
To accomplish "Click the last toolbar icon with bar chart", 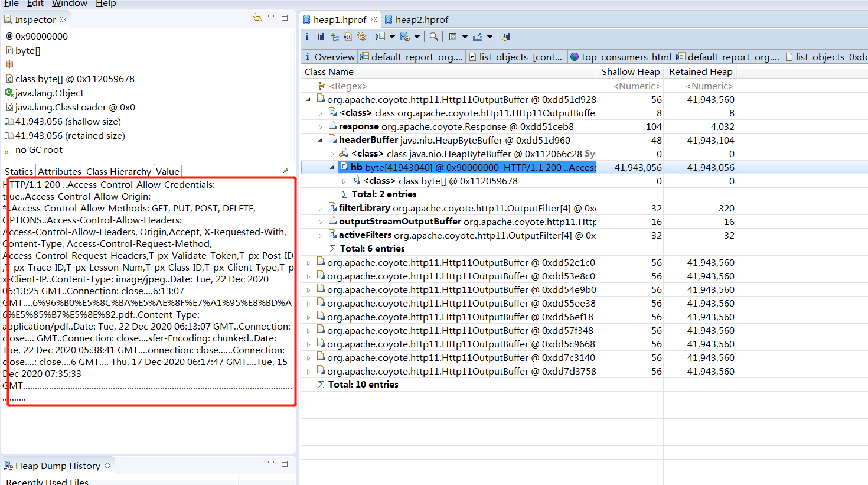I will click(x=506, y=37).
